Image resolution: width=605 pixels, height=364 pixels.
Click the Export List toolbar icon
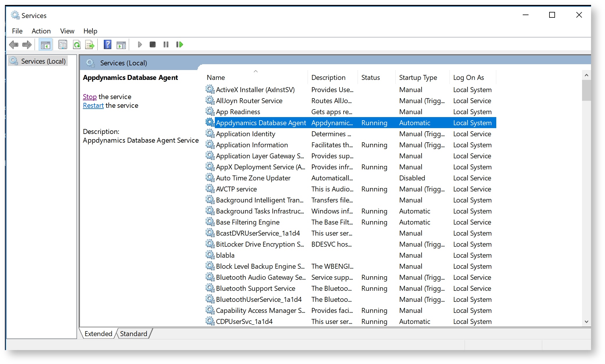click(90, 45)
